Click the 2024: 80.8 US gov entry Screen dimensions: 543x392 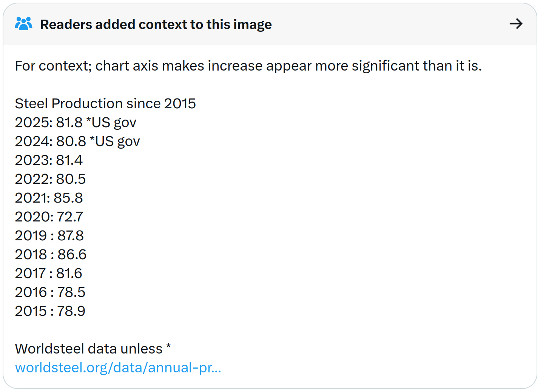pyautogui.click(x=77, y=141)
